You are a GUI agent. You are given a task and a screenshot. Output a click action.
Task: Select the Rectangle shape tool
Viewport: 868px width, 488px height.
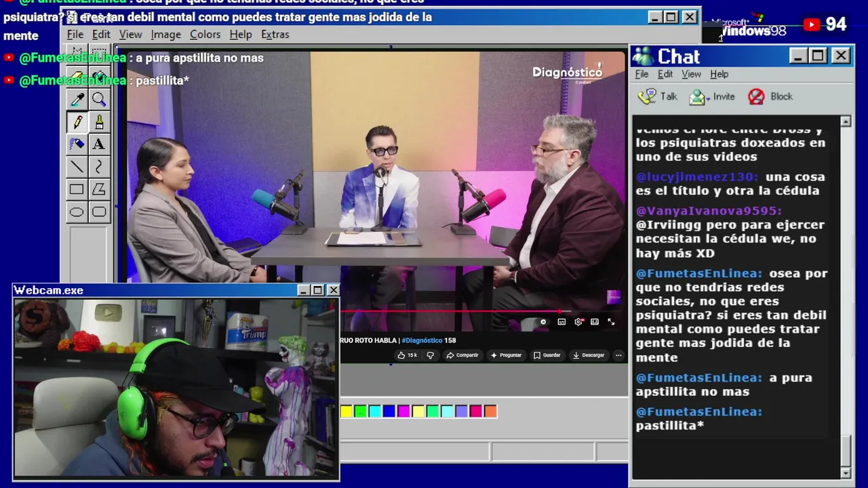point(77,189)
